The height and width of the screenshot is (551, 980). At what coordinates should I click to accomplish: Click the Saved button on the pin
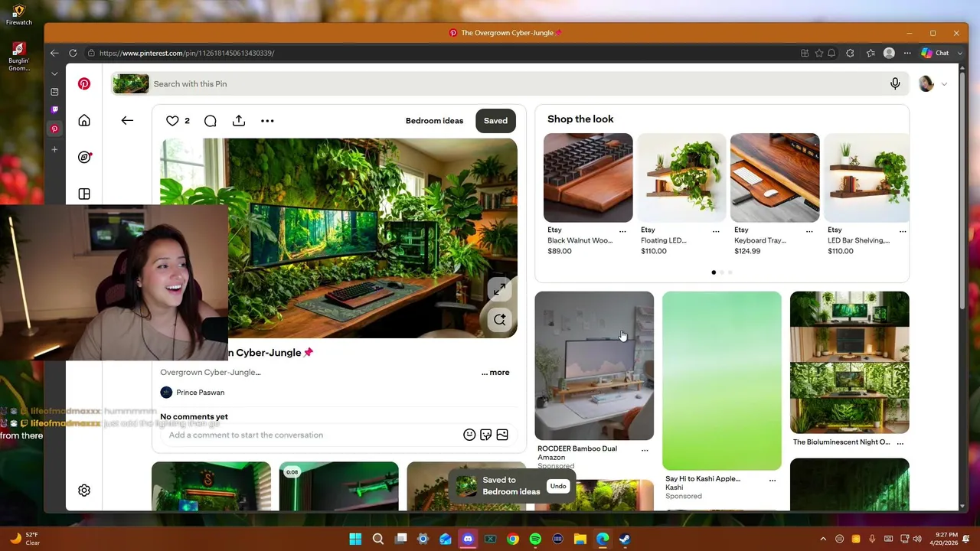coord(495,121)
